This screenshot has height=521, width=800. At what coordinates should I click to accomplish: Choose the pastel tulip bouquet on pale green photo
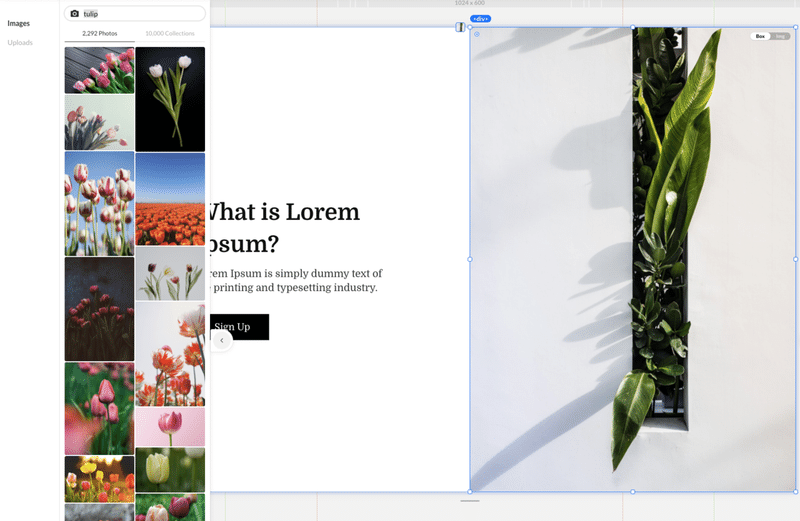point(99,122)
